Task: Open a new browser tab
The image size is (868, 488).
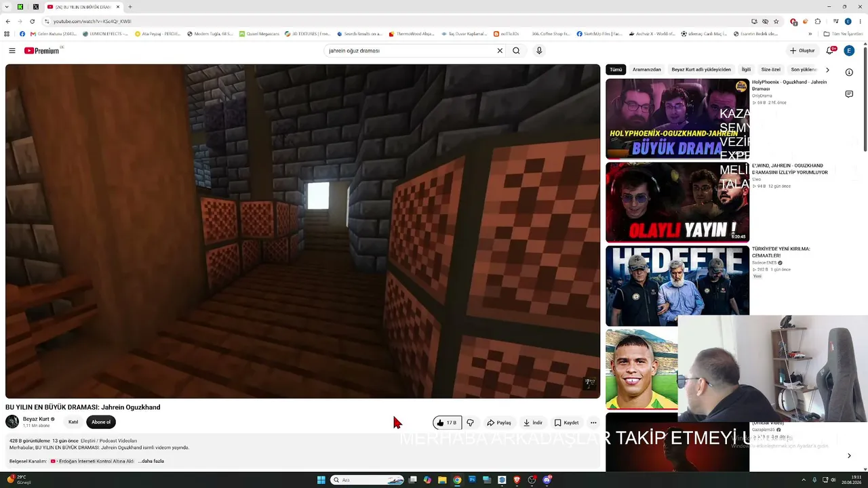Action: pos(130,7)
